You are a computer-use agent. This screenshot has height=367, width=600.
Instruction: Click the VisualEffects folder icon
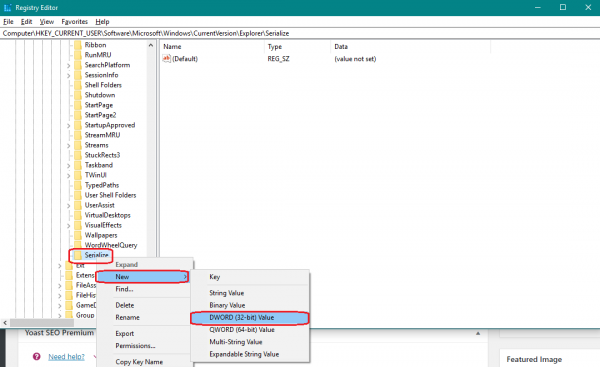click(78, 225)
